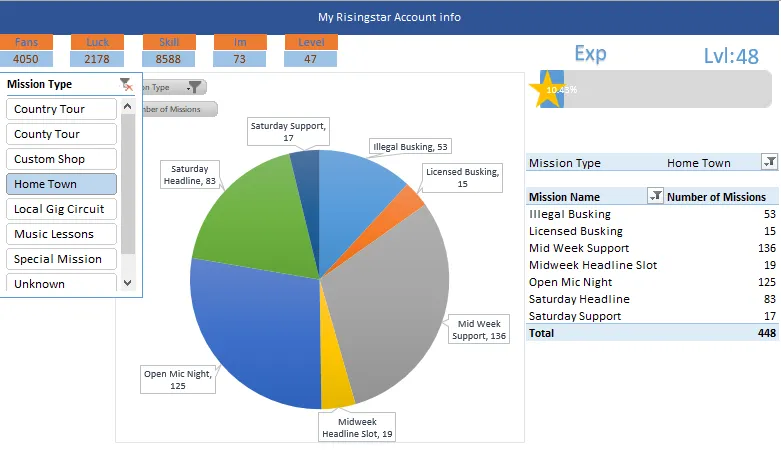Click the dark blue Saturday Support slice

308,199
